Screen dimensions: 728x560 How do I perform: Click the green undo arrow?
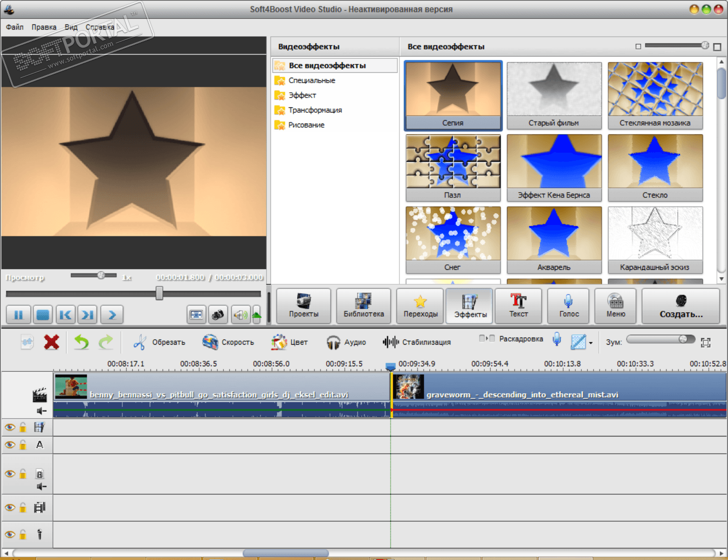[x=81, y=342]
